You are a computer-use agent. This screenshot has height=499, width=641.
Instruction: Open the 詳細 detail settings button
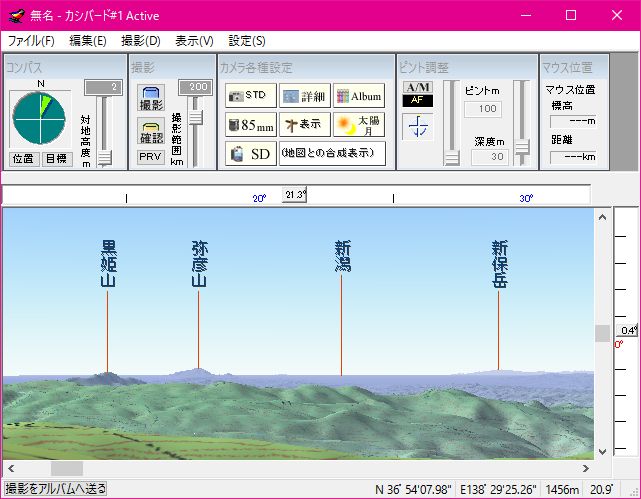(303, 96)
